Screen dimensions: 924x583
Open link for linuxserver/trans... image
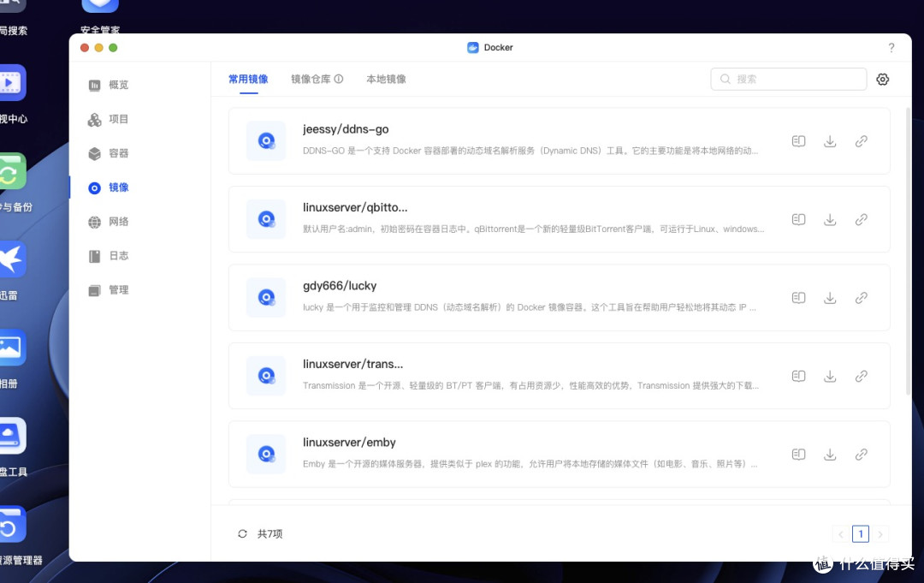[x=861, y=376]
